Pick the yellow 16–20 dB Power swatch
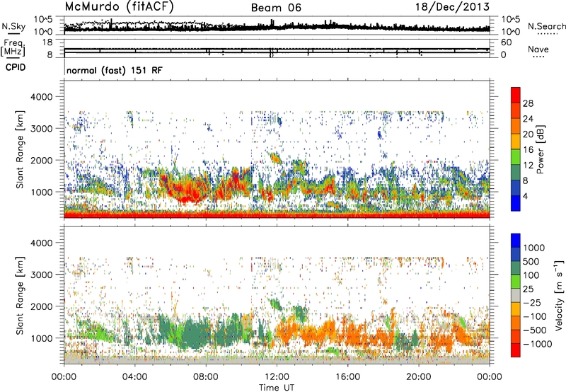The width and height of the screenshot is (566, 392). pos(516,142)
